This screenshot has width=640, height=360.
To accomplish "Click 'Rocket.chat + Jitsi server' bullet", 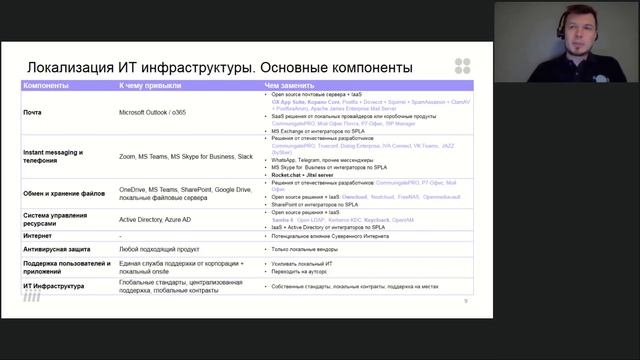I will [x=302, y=175].
